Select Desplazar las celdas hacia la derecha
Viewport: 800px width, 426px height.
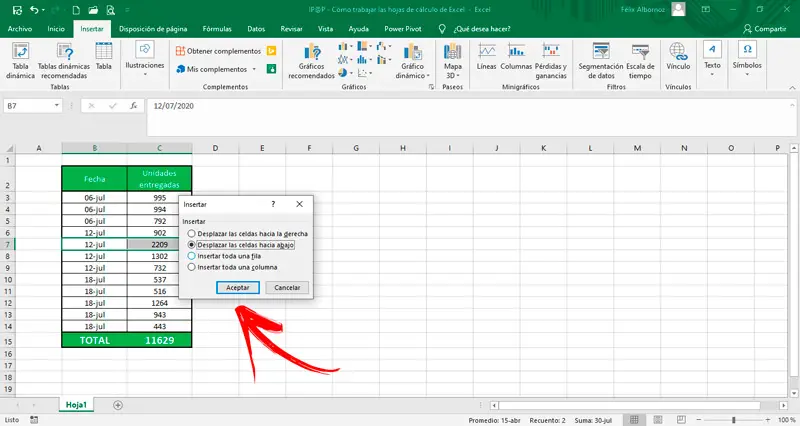point(193,233)
